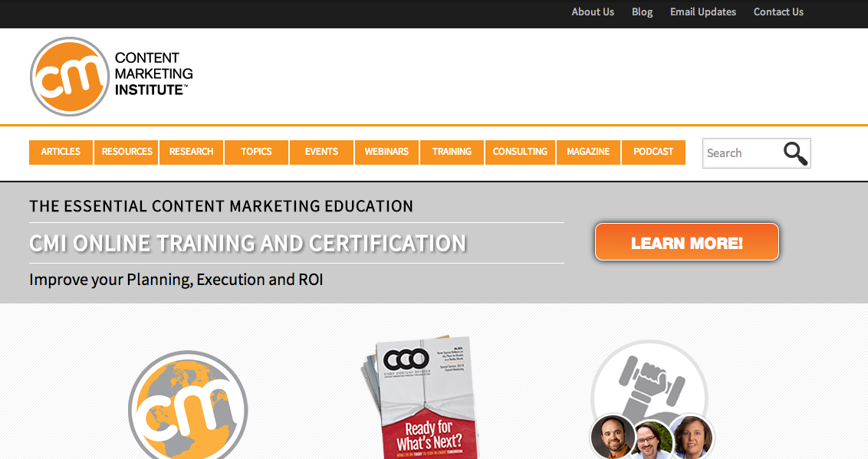This screenshot has width=868, height=459.
Task: Open the Magazine menu item
Action: coord(588,152)
